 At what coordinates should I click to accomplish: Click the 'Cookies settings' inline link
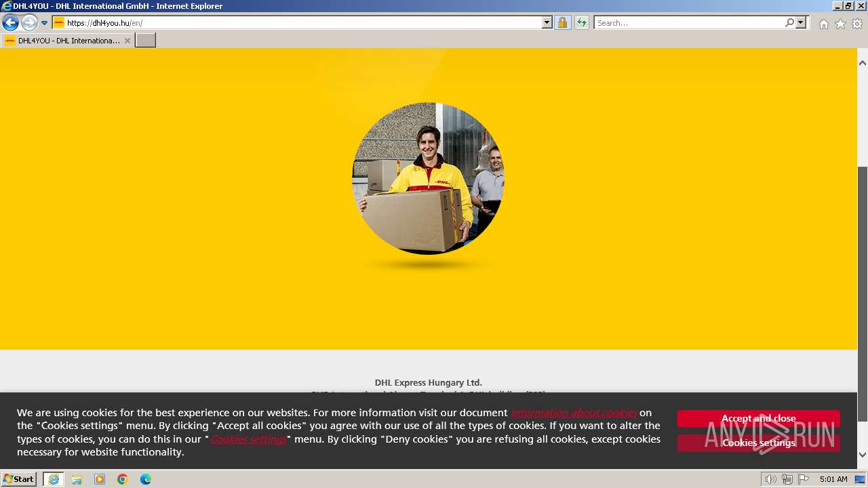[x=248, y=439]
